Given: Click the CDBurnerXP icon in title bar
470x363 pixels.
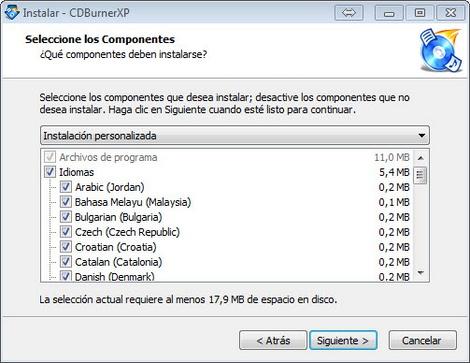Looking at the screenshot, I should [12, 13].
